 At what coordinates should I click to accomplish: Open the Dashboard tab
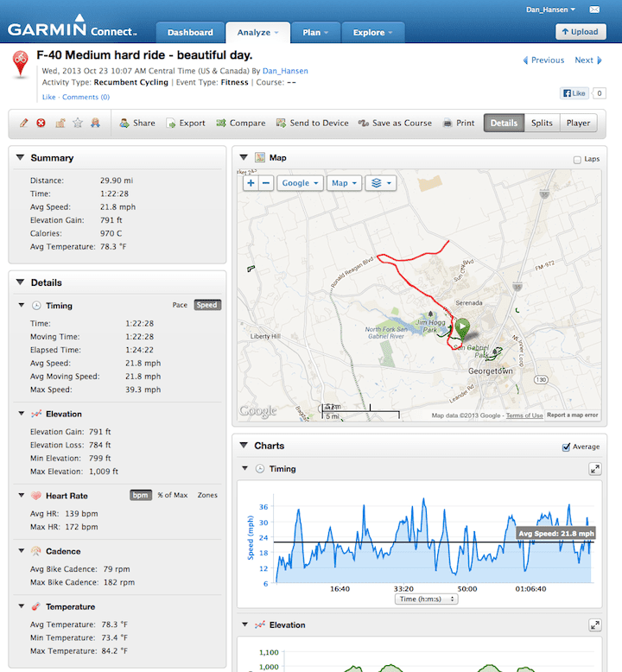click(190, 33)
